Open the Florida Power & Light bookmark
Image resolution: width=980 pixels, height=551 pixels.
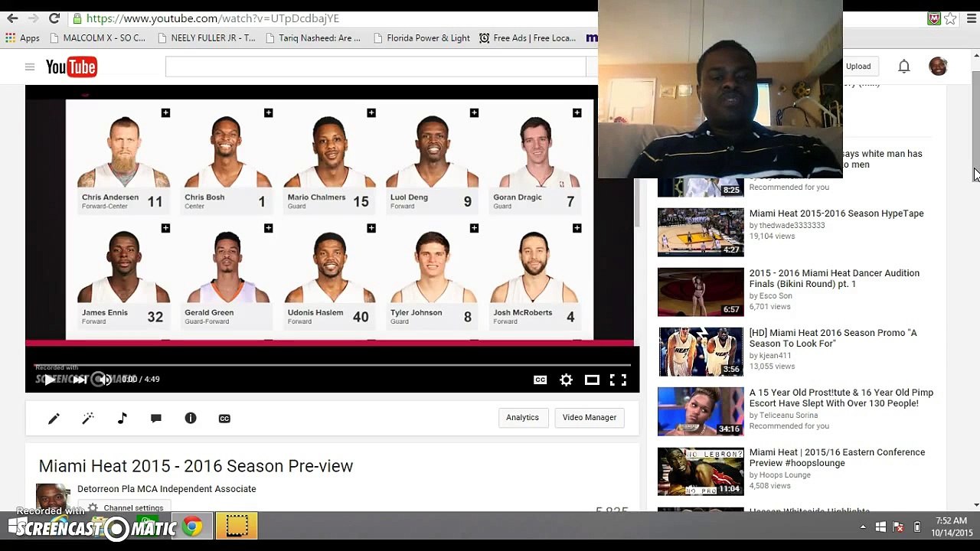422,38
